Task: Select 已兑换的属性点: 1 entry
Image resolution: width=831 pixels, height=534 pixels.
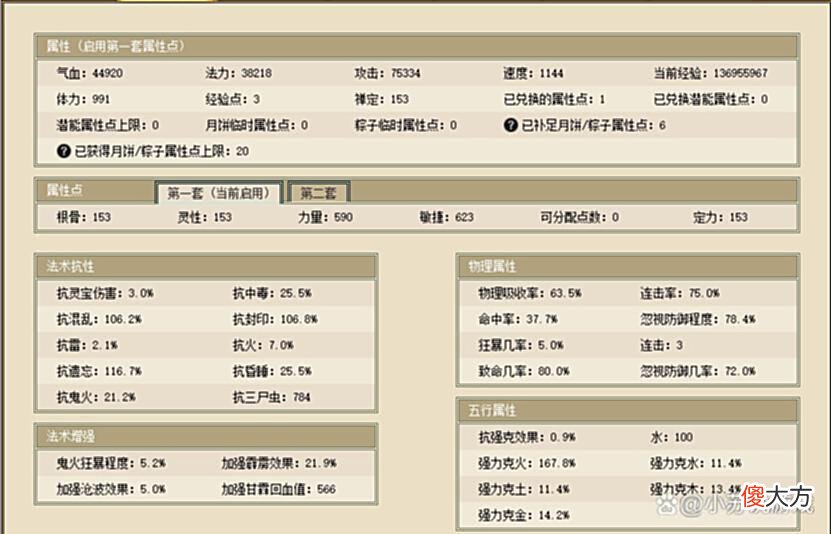Action: (x=554, y=99)
